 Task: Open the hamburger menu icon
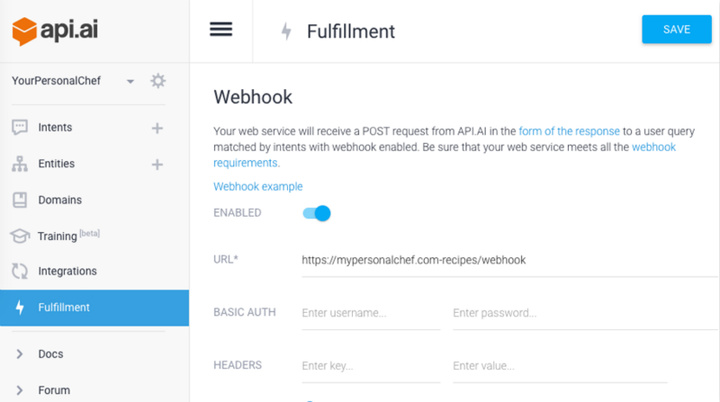[x=221, y=29]
